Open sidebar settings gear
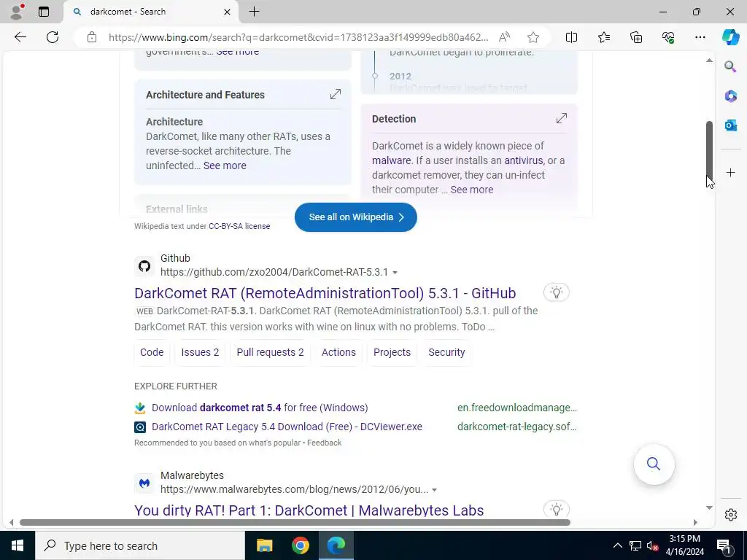Image resolution: width=747 pixels, height=560 pixels. pyautogui.click(x=730, y=515)
